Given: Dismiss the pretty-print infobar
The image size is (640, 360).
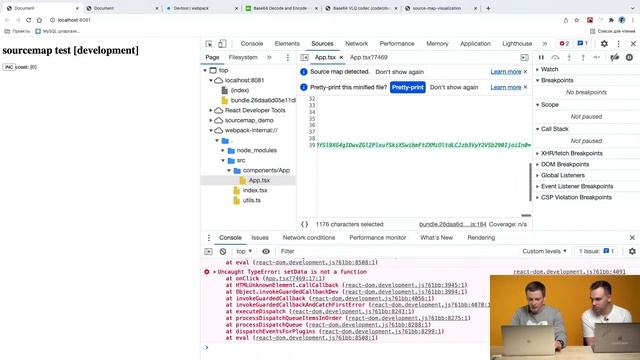Looking at the screenshot, I should click(x=526, y=87).
